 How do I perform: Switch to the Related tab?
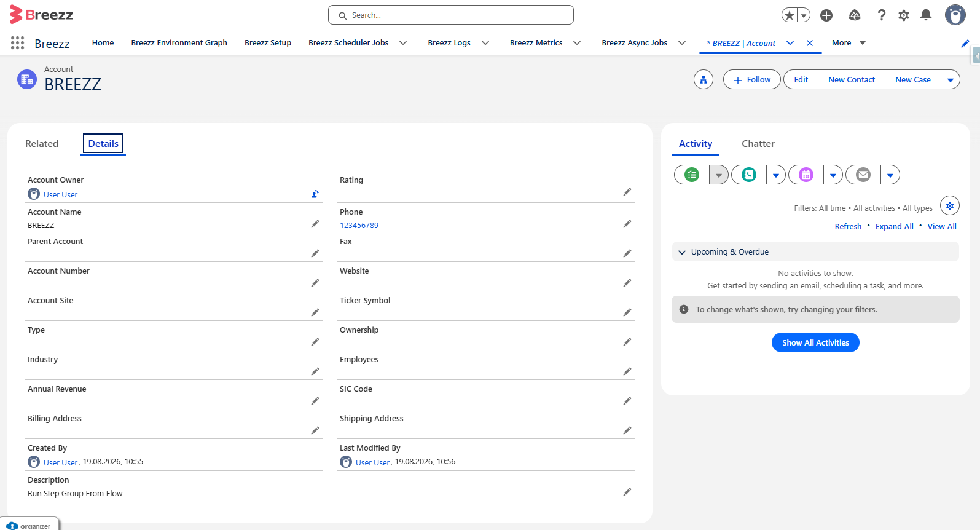pyautogui.click(x=42, y=144)
